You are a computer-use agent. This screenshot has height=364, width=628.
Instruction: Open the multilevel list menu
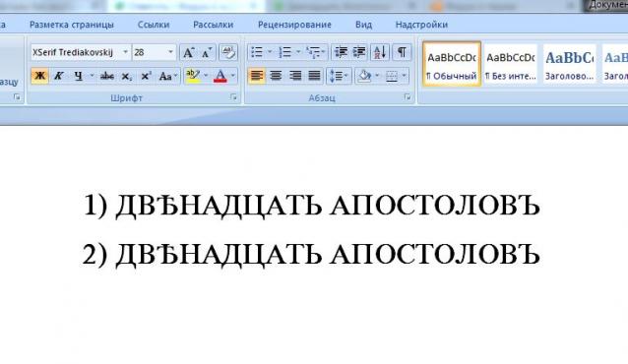coord(316,52)
